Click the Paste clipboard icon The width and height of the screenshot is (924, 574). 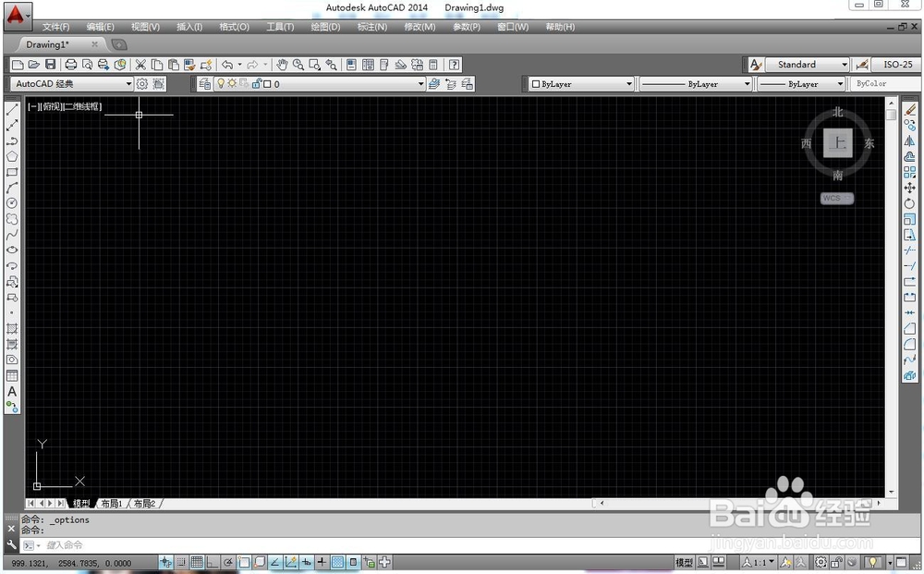pyautogui.click(x=174, y=65)
